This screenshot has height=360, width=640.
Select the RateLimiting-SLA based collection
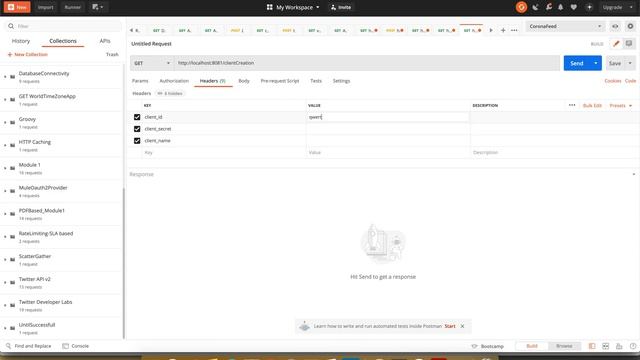(61, 237)
